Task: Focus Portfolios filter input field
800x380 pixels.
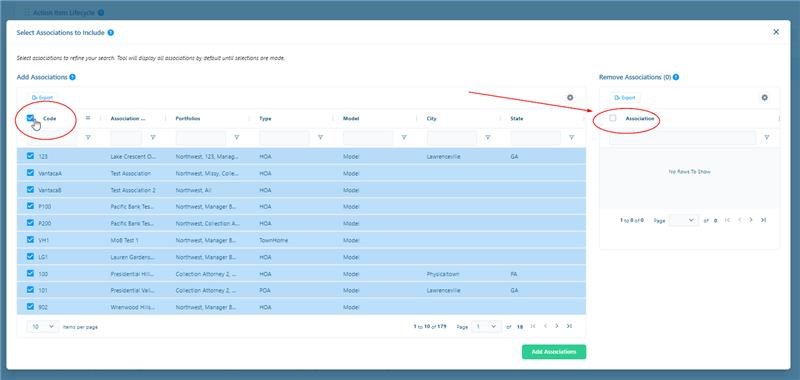Action: point(201,137)
